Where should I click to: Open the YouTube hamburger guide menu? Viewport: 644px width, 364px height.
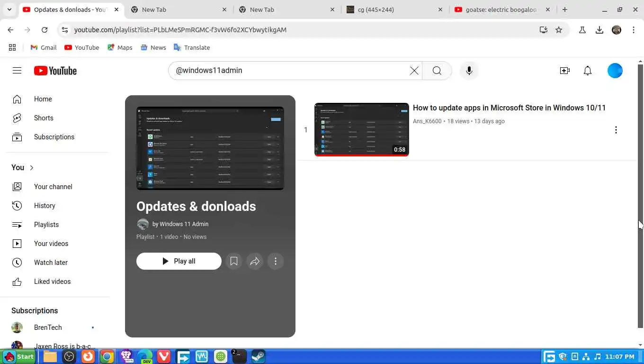pyautogui.click(x=17, y=71)
